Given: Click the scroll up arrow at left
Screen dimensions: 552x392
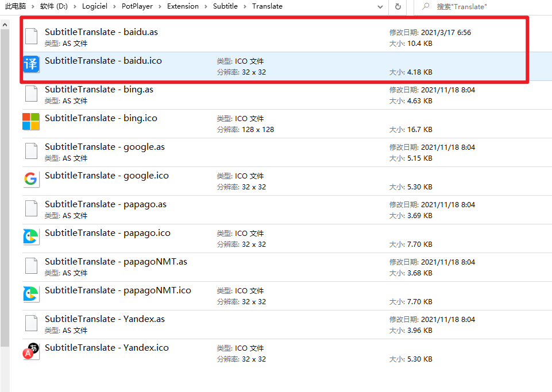Looking at the screenshot, I should click(x=5, y=25).
